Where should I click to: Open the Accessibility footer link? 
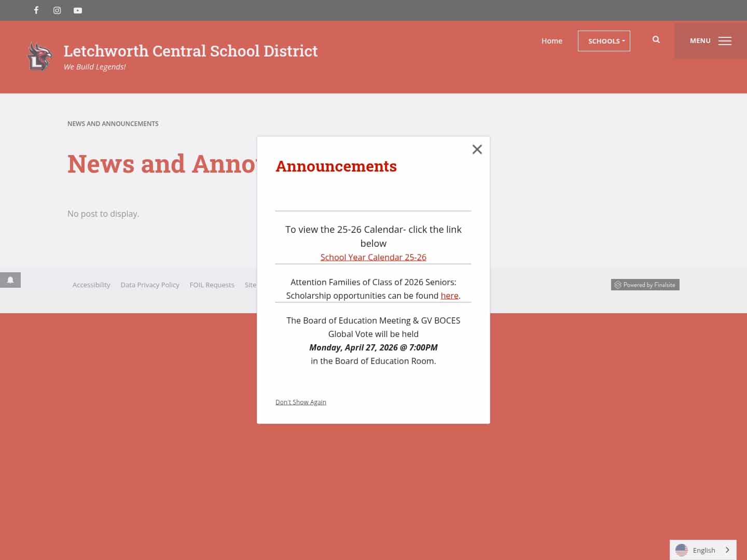tap(91, 285)
